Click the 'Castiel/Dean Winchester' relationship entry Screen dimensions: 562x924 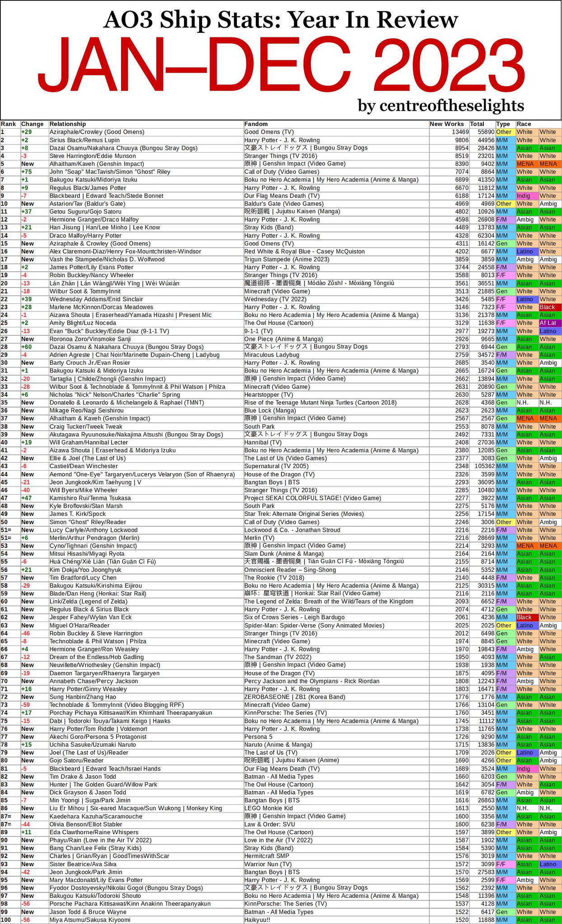tap(84, 466)
